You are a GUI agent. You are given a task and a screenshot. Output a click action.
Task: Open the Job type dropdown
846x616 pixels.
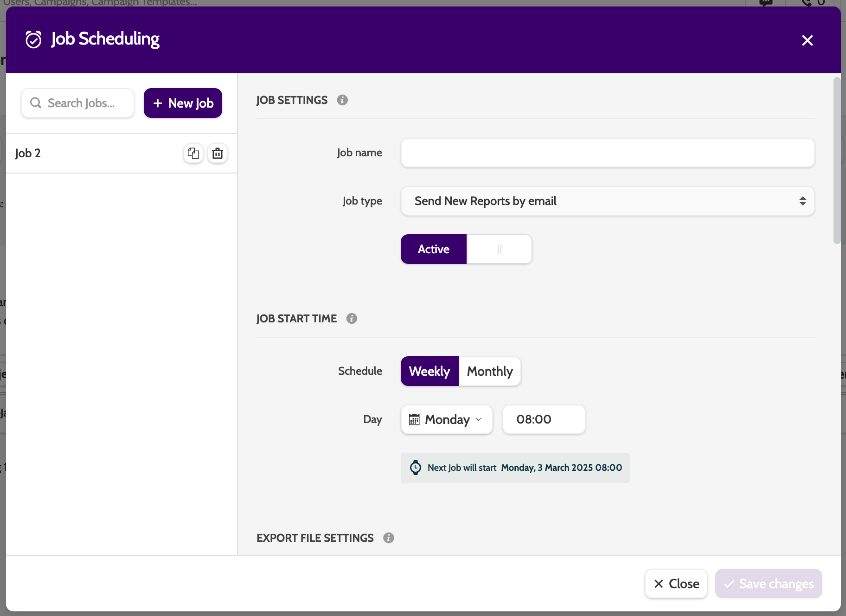click(608, 201)
